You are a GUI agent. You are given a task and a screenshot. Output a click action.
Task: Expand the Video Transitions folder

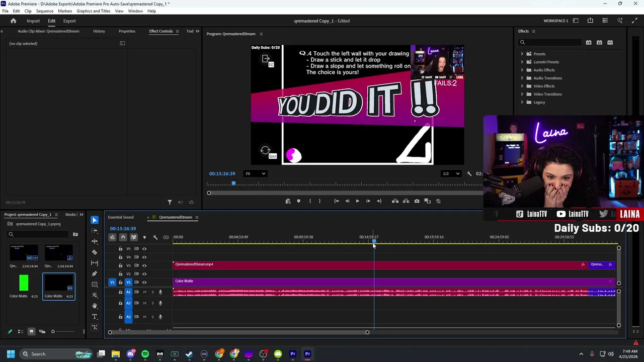[x=522, y=94]
